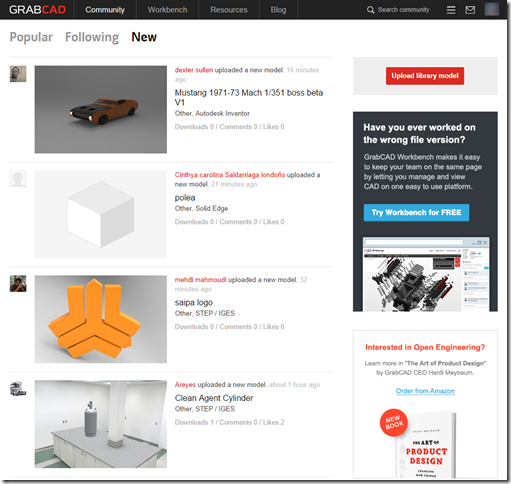Click 'Interested in Open Engineering?' heading
The height and width of the screenshot is (484, 511).
click(x=425, y=347)
